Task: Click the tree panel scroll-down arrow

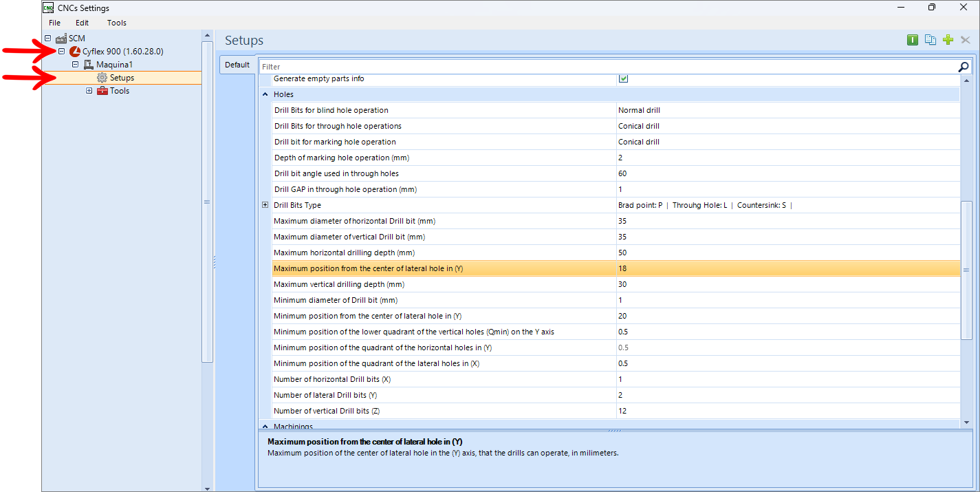Action: click(207, 488)
